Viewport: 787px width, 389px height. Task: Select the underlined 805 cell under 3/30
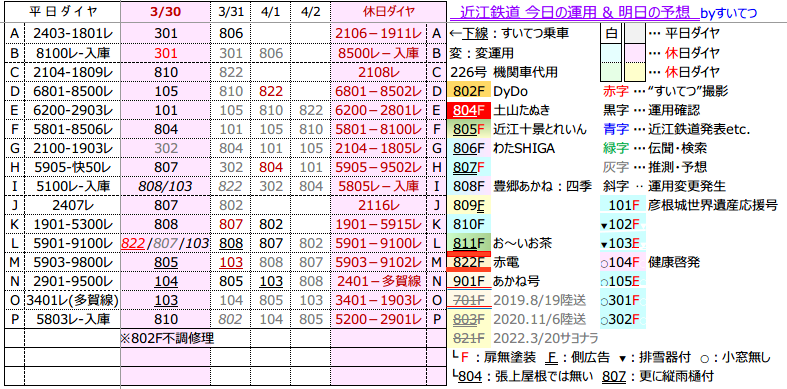coord(166,263)
